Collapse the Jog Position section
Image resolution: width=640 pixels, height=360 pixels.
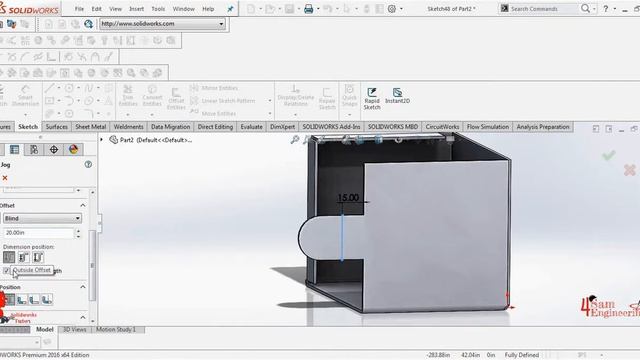tap(83, 287)
